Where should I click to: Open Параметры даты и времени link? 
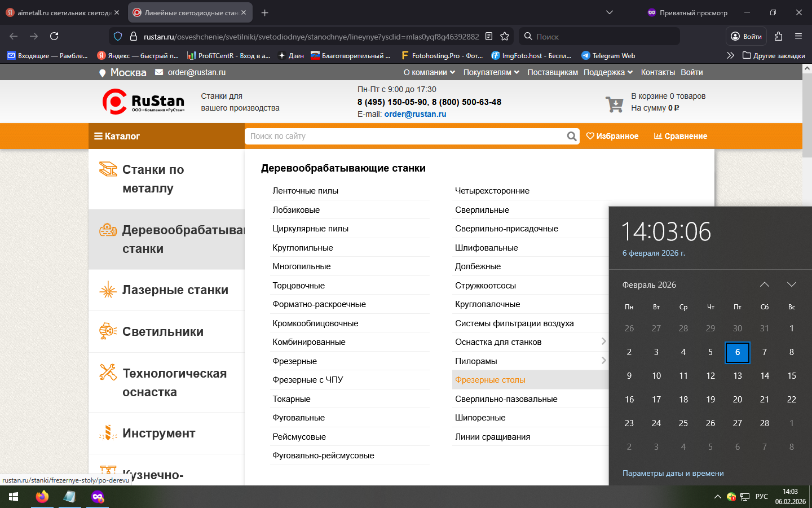pyautogui.click(x=673, y=473)
